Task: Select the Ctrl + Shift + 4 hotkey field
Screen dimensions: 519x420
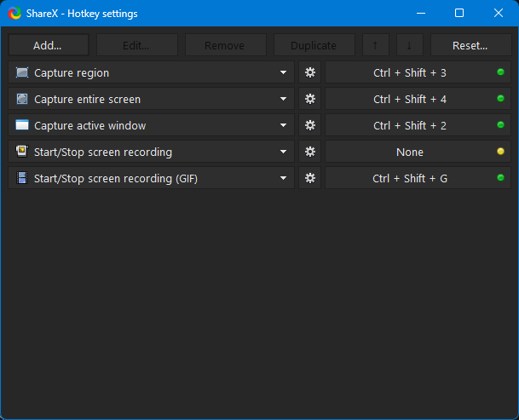Action: [x=418, y=99]
